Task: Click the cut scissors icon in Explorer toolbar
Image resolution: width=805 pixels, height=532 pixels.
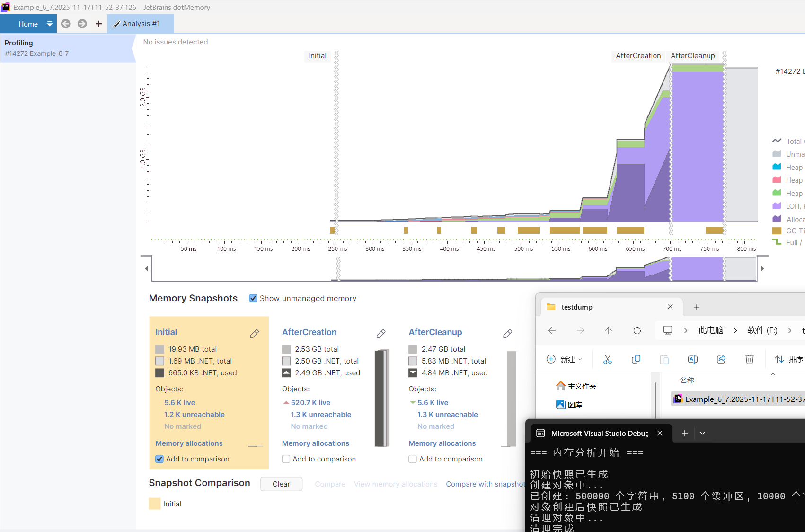Action: [608, 359]
